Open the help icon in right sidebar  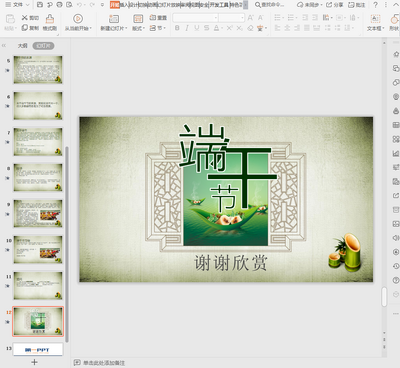(396, 280)
